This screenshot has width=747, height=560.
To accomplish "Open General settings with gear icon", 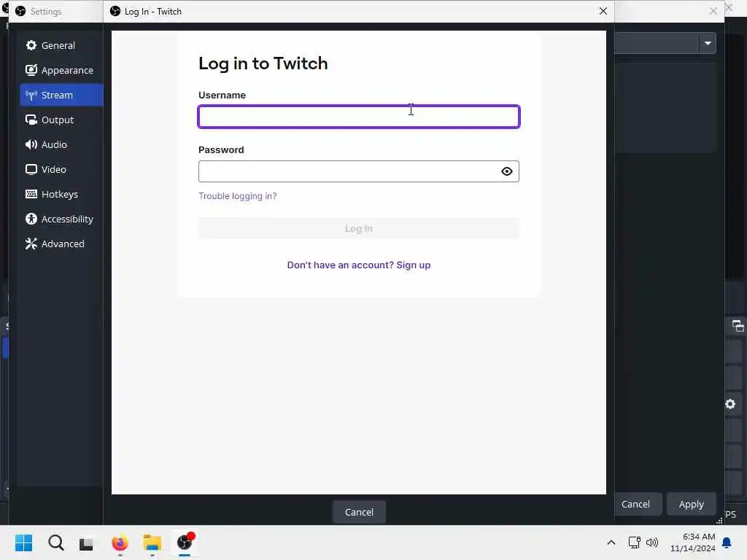I will [31, 45].
